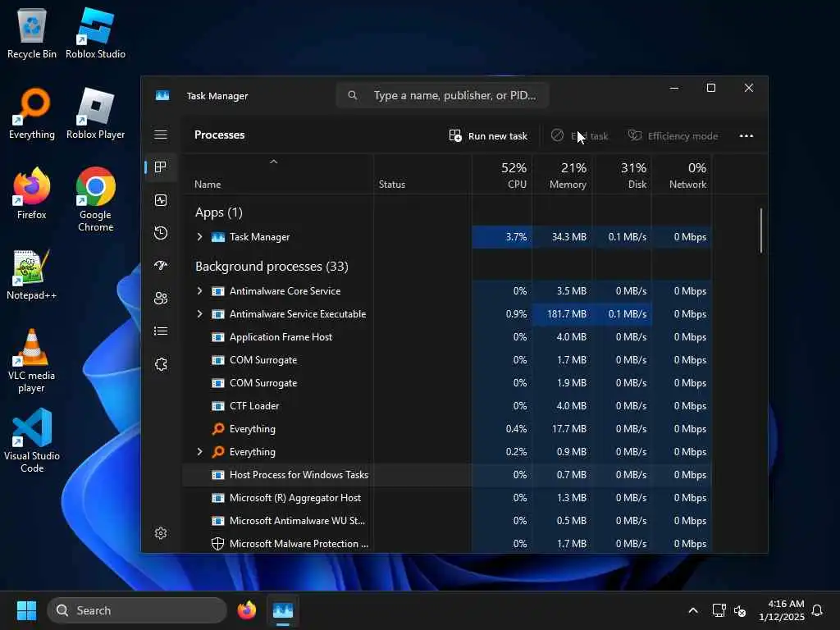The image size is (840, 630).
Task: Click the Efficiency mode button
Action: click(673, 136)
